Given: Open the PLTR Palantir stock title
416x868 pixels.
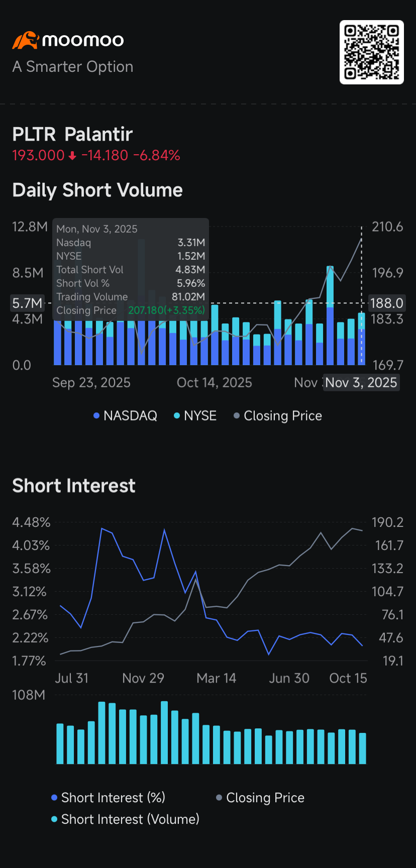Looking at the screenshot, I should 72,135.
